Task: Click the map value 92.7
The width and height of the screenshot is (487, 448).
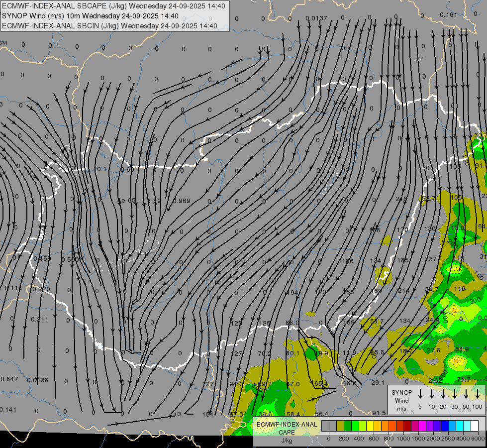Action: click(429, 198)
